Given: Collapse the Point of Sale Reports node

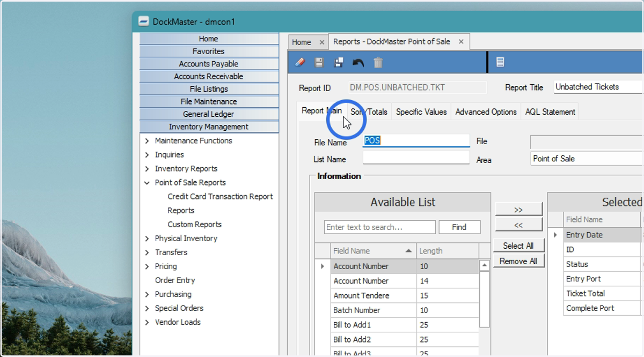Looking at the screenshot, I should coord(147,183).
